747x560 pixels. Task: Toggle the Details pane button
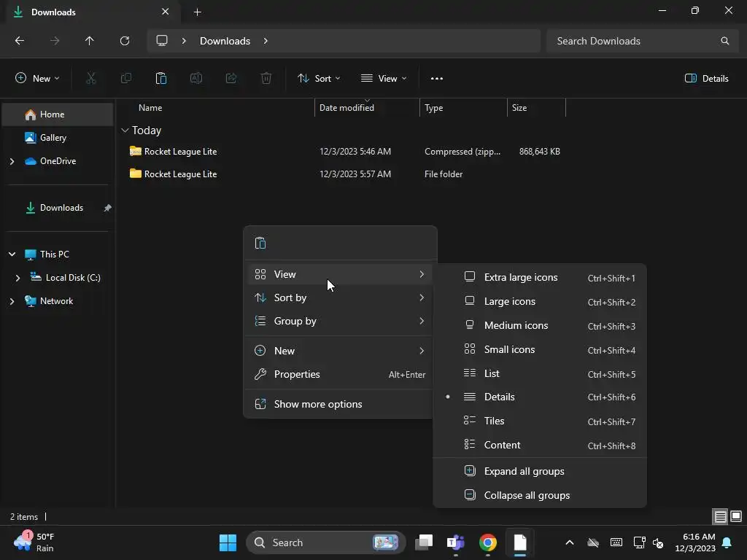(706, 79)
